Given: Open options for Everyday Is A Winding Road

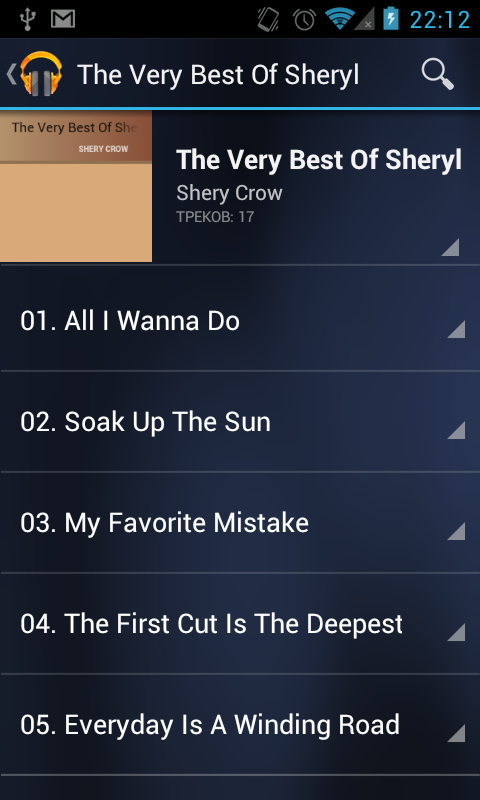Looking at the screenshot, I should point(456,733).
